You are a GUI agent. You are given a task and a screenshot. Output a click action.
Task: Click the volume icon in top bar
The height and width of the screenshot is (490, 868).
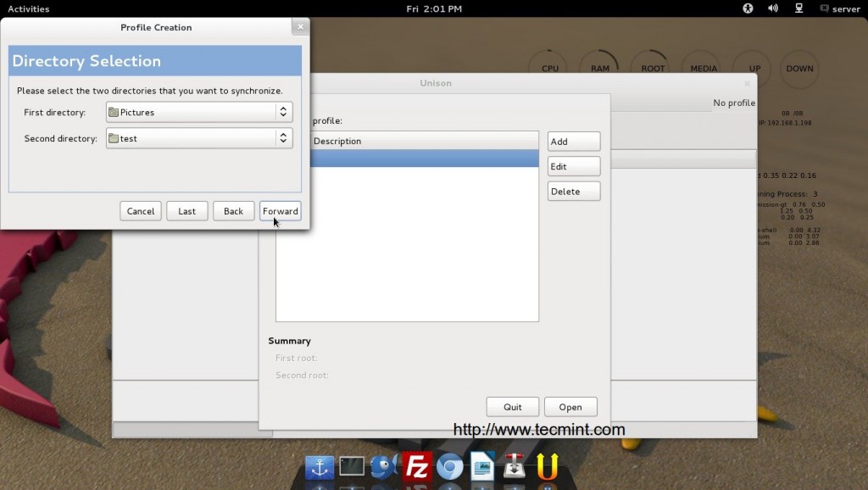pyautogui.click(x=773, y=8)
